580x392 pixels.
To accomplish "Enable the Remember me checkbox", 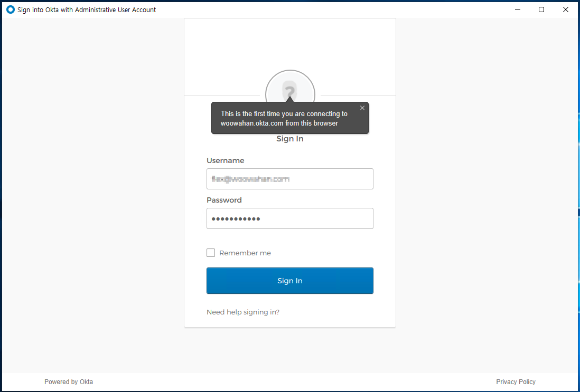I will coord(210,253).
